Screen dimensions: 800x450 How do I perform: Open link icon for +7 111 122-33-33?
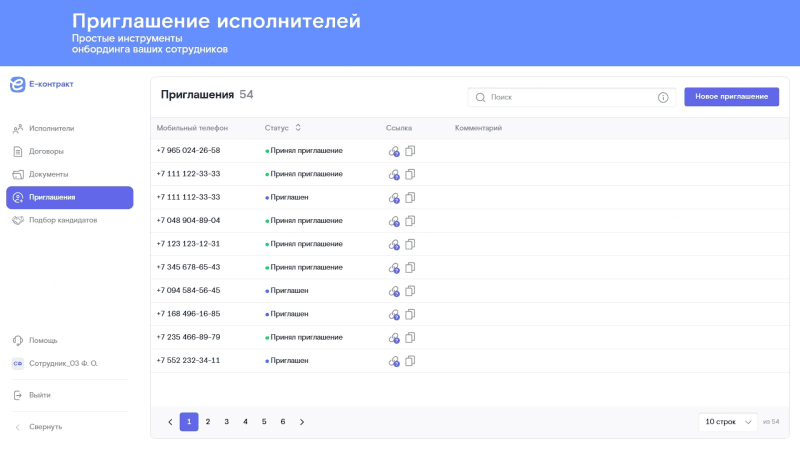[x=394, y=174]
